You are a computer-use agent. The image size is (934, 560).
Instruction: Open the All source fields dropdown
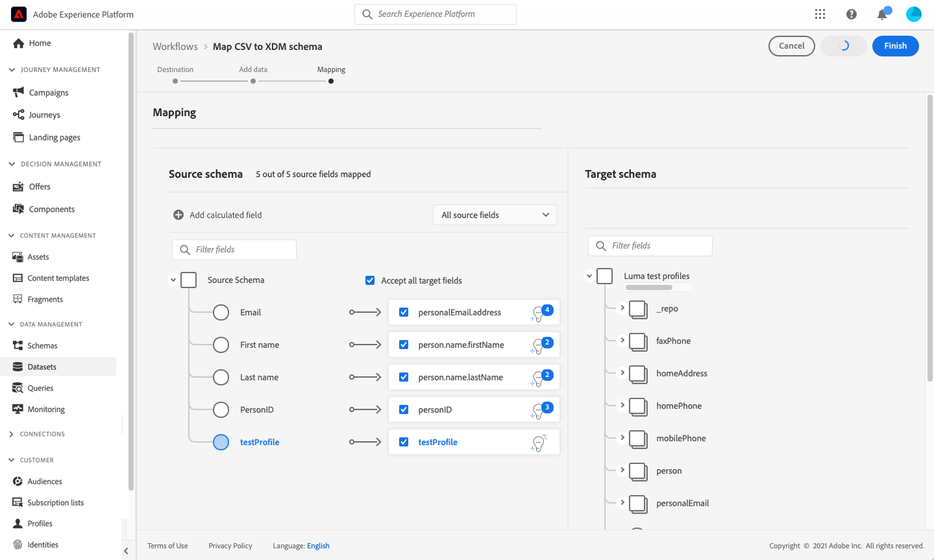tap(495, 215)
